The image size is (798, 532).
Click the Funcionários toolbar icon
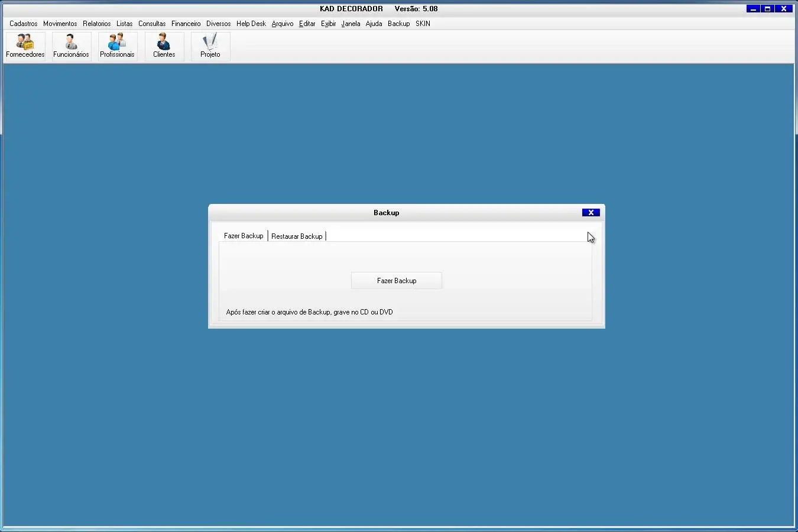pyautogui.click(x=71, y=46)
